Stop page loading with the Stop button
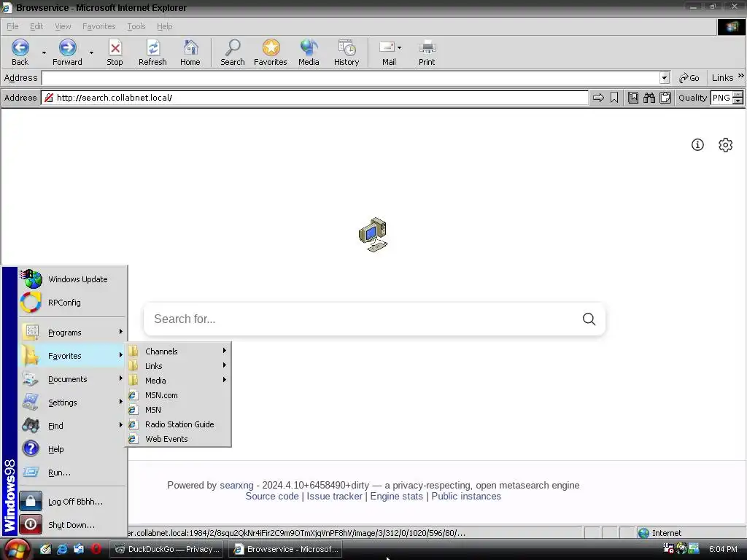747x560 pixels. (x=115, y=52)
